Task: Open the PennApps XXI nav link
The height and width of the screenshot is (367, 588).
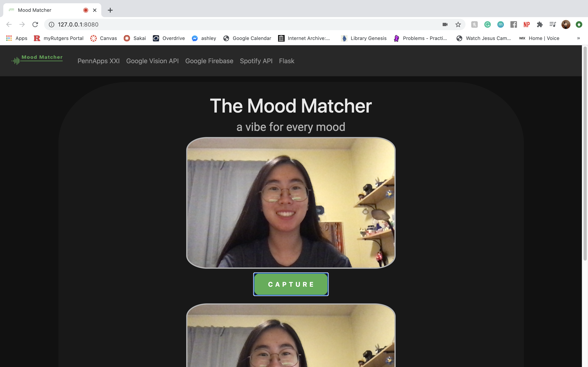Action: coord(98,61)
